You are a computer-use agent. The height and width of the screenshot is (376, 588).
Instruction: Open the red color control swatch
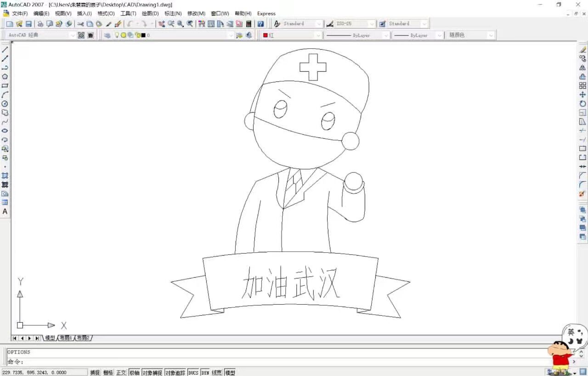point(292,35)
